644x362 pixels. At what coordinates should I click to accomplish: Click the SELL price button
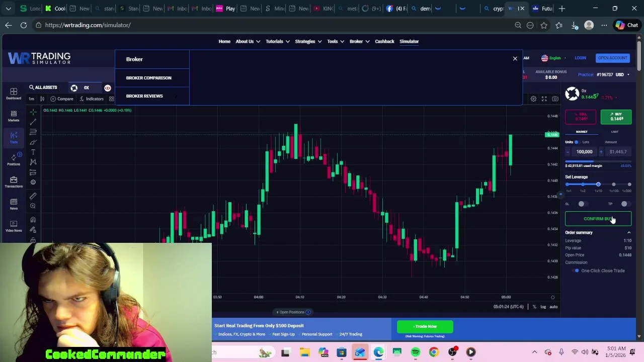(581, 117)
